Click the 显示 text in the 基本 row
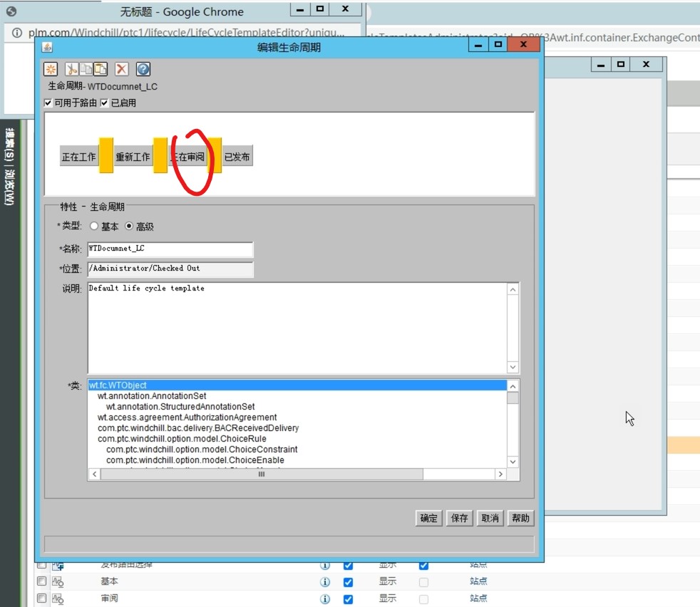 point(388,581)
